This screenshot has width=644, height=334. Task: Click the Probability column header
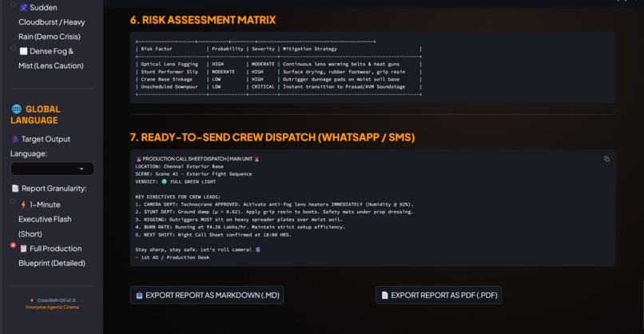tap(228, 49)
